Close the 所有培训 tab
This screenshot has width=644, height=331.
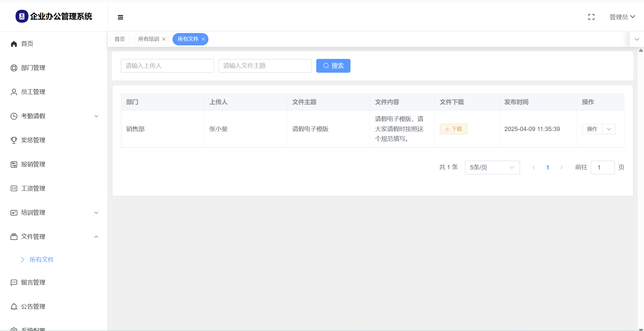click(x=164, y=39)
